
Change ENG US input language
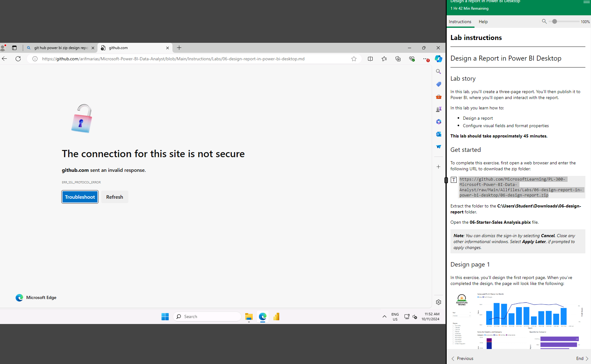click(395, 317)
